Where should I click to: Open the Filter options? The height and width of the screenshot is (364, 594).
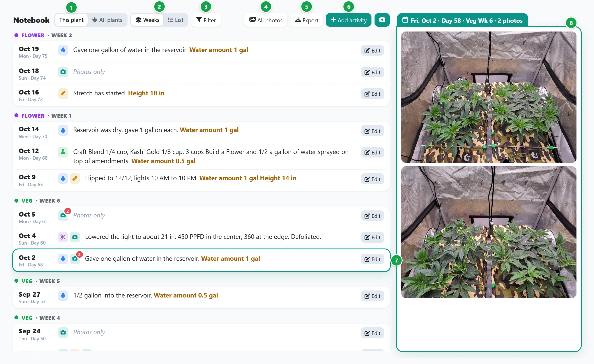click(206, 20)
